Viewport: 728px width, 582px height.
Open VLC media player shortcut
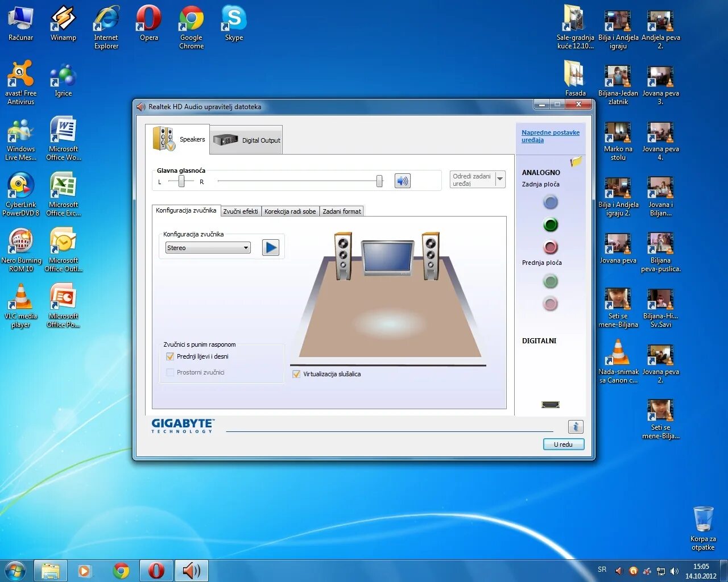[x=21, y=306]
